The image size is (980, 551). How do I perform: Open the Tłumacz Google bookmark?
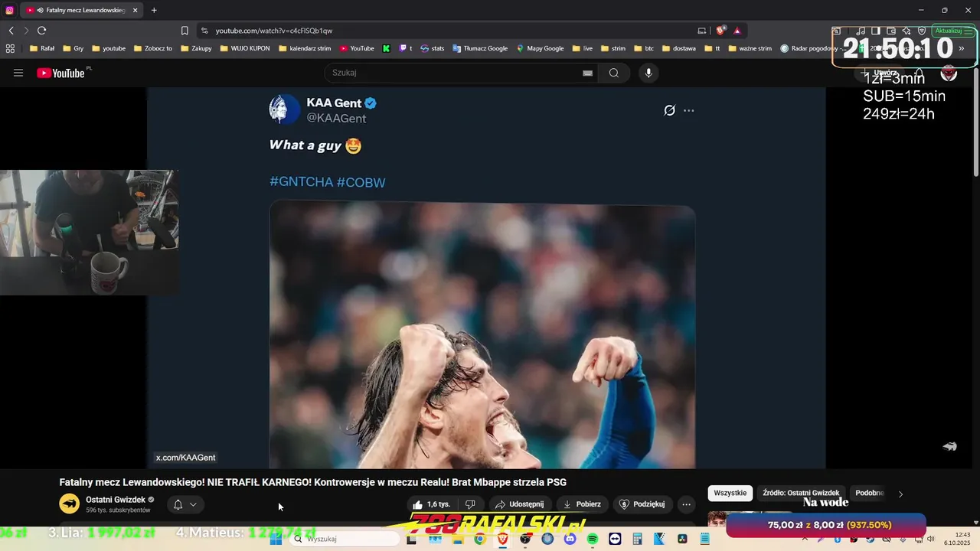[x=480, y=48]
